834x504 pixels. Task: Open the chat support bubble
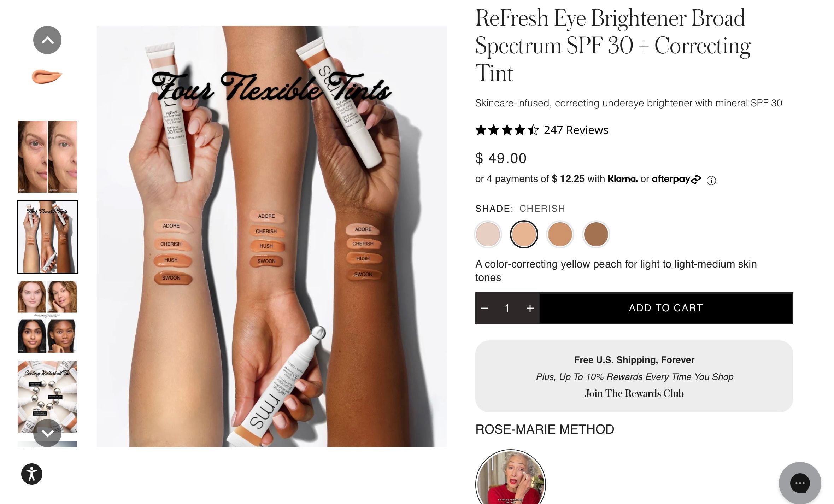[x=800, y=483]
